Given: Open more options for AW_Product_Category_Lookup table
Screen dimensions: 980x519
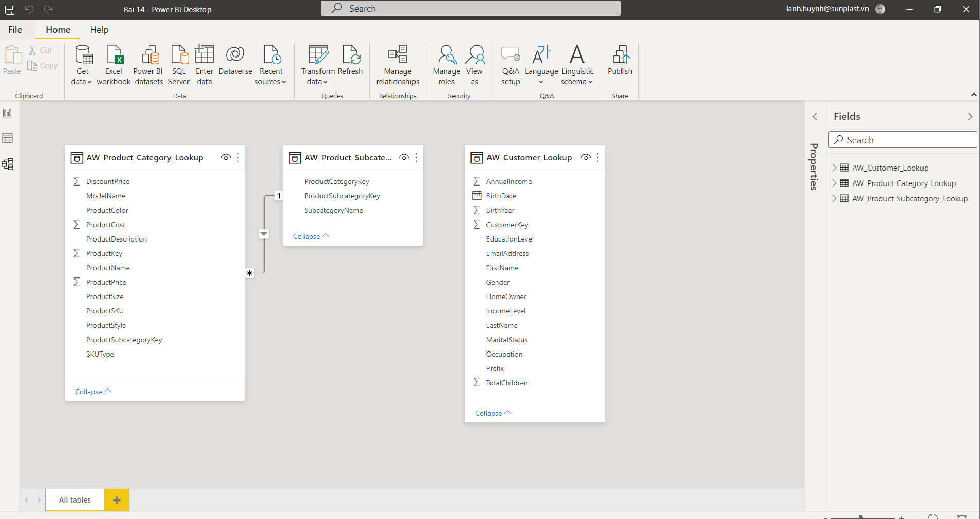Looking at the screenshot, I should pos(238,158).
